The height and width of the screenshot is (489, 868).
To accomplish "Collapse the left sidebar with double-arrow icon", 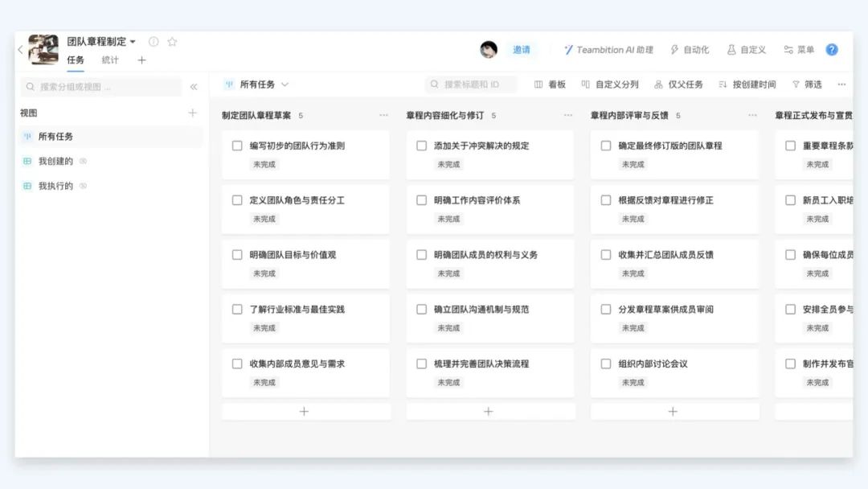I will (x=194, y=87).
